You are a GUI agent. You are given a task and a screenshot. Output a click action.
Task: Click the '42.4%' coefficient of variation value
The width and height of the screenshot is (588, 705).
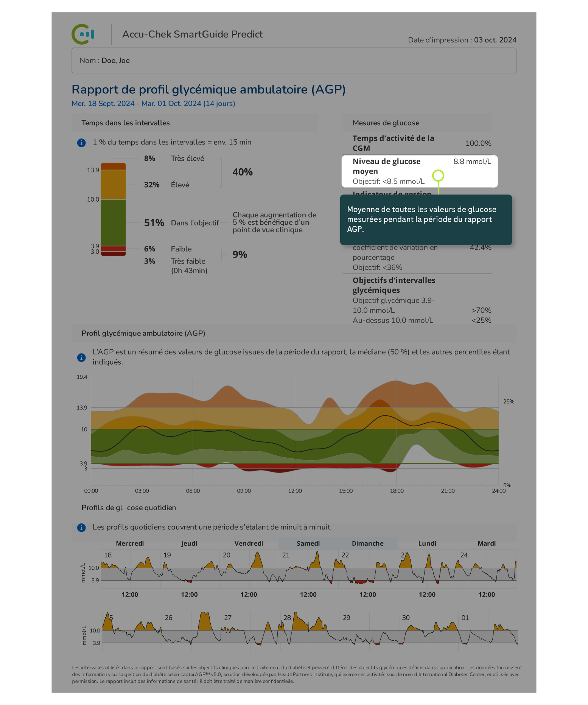click(481, 248)
